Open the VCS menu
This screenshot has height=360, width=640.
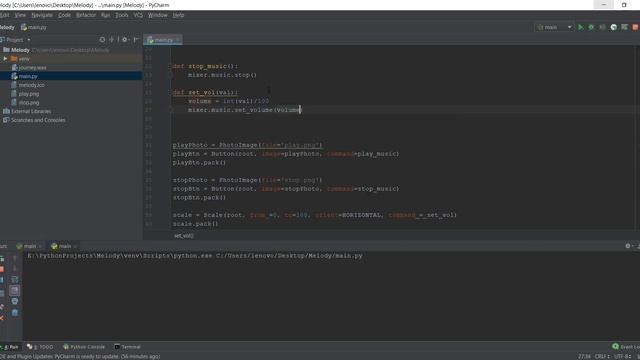[138, 15]
